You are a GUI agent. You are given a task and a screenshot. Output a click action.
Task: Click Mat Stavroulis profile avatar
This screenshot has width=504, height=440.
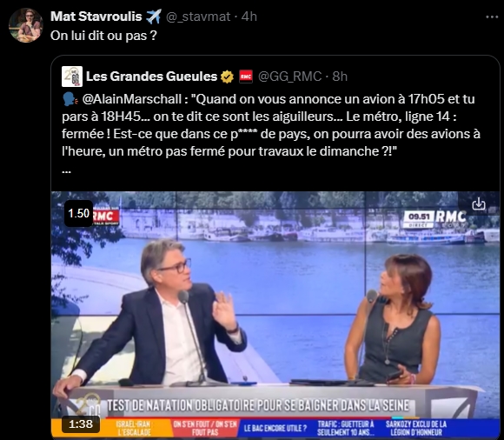click(26, 25)
